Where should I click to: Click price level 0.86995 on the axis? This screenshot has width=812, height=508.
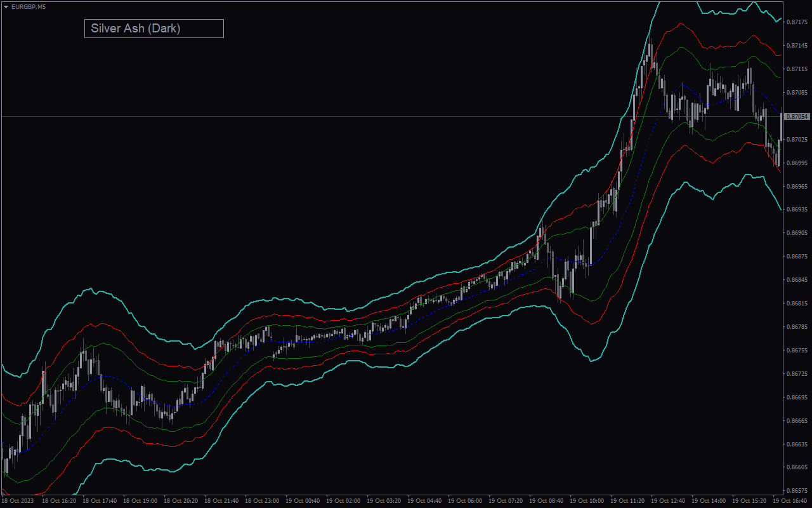(x=797, y=163)
